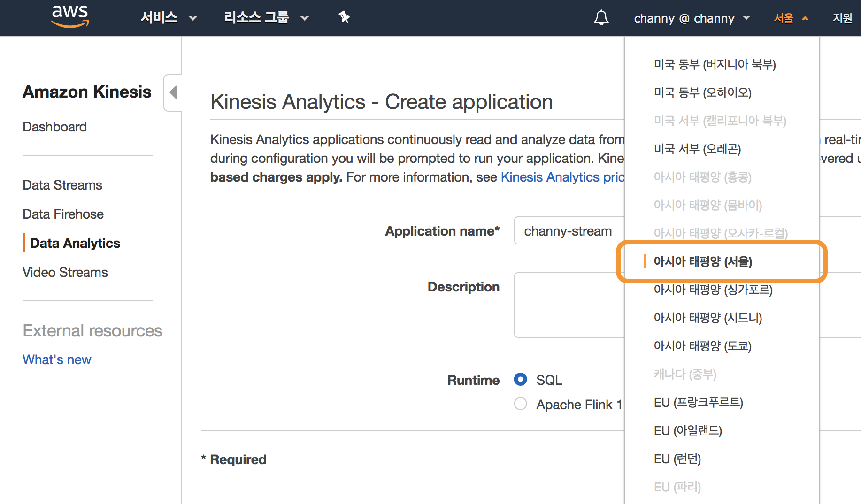Select 미국 동부 (버지니아 북부) region
This screenshot has height=504, width=861.
coord(715,64)
